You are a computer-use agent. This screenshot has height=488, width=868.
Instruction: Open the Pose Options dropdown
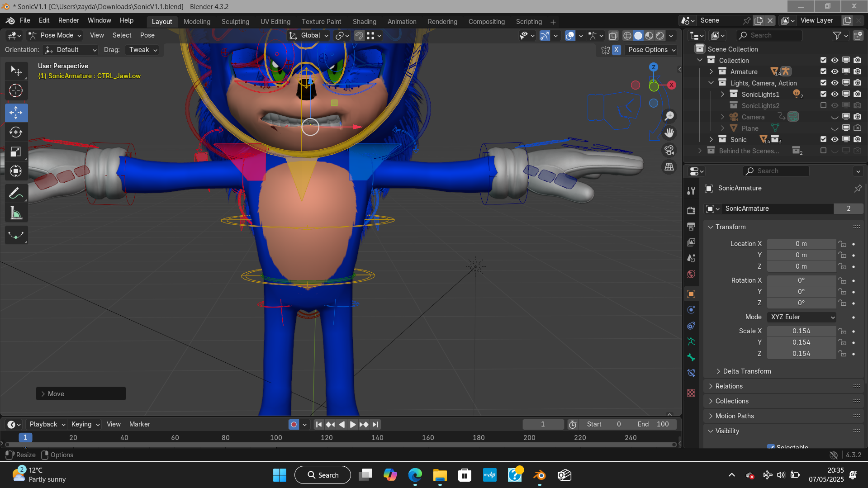(x=652, y=50)
